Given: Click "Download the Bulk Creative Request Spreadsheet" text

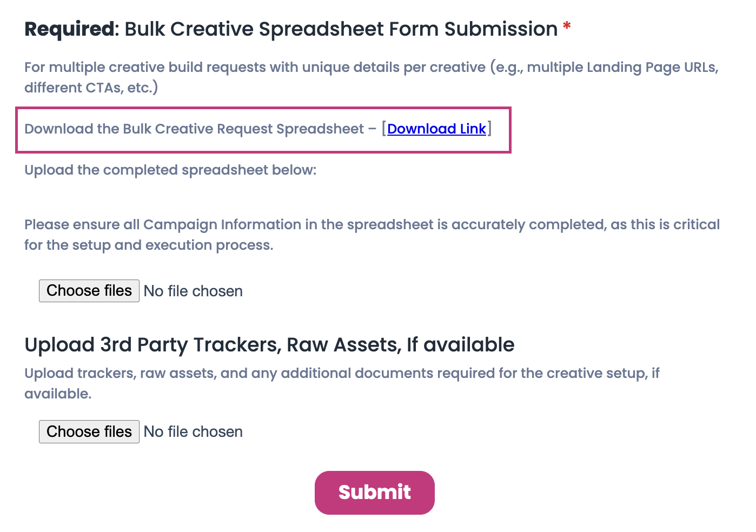Looking at the screenshot, I should coord(194,129).
